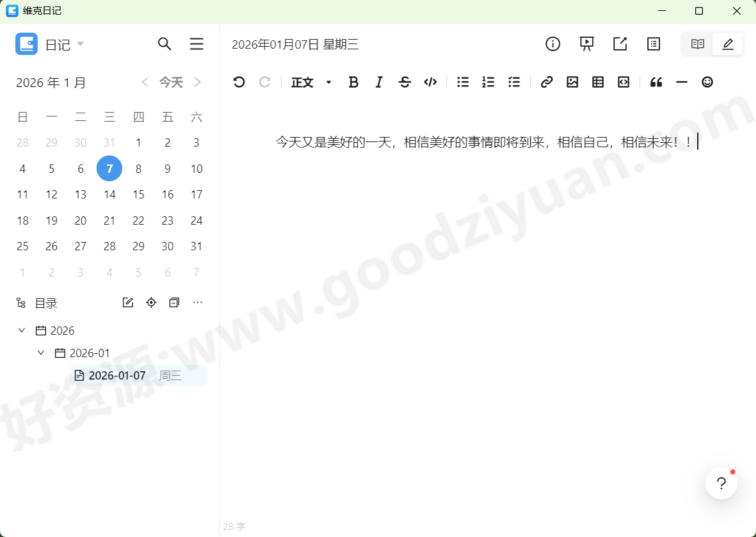Screen dimensions: 756x537
Task: Undo the last edit
Action: coord(239,82)
